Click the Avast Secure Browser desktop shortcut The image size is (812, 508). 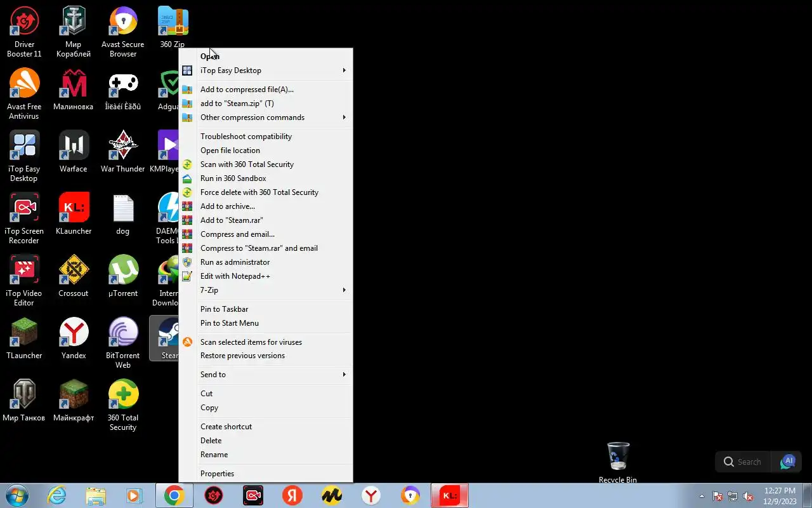123,32
